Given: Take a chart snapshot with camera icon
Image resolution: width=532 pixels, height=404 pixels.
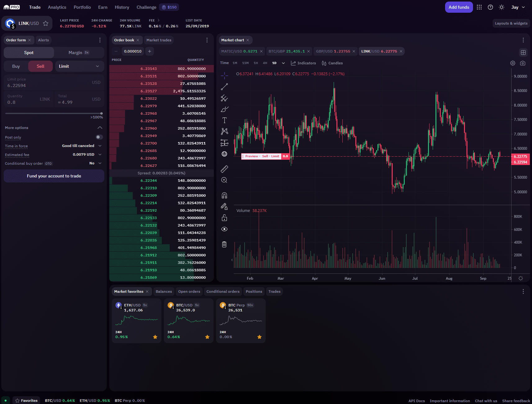Looking at the screenshot, I should click(x=523, y=63).
